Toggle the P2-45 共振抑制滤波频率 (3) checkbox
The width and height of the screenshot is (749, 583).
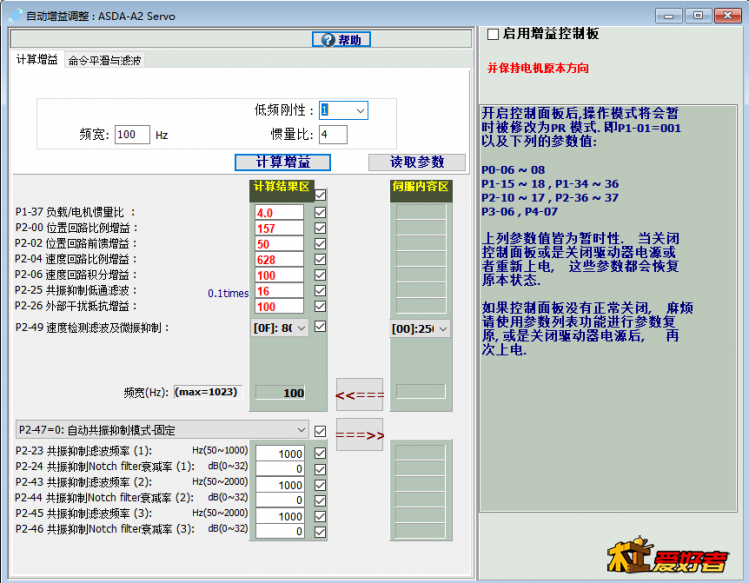(x=320, y=516)
